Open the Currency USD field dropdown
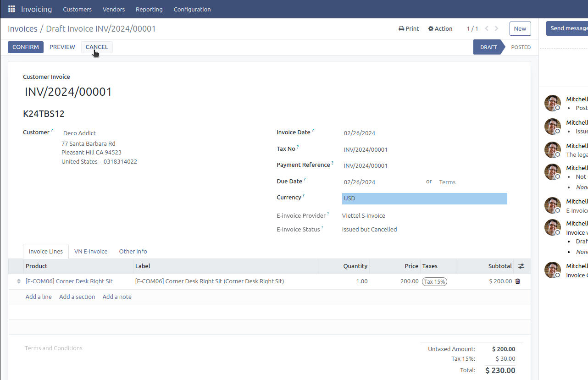The height and width of the screenshot is (380, 588). coord(424,198)
